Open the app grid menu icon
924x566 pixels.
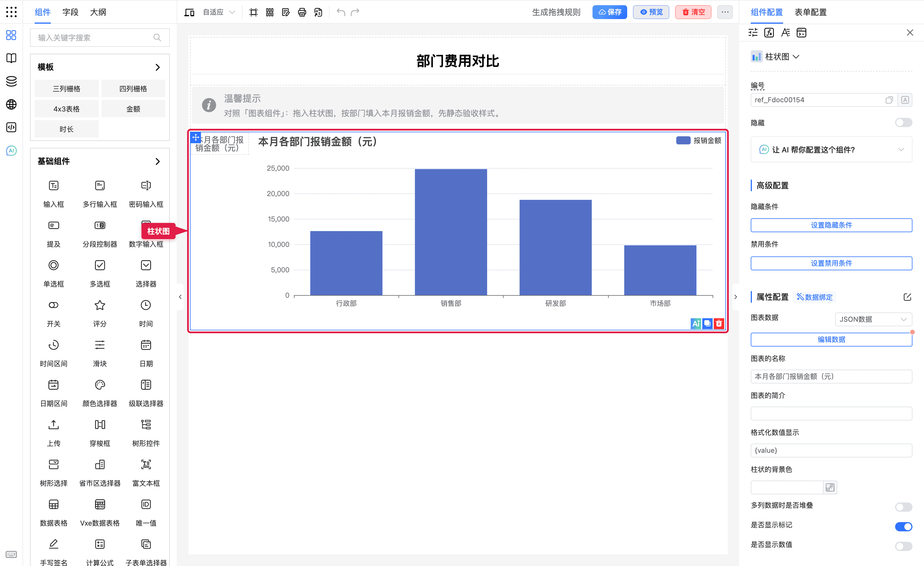(x=11, y=12)
